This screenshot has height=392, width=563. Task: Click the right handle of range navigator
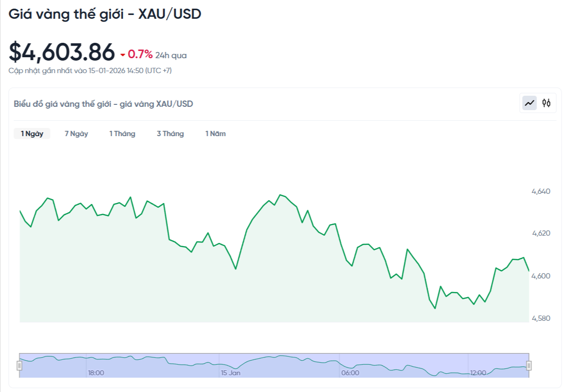tap(529, 366)
